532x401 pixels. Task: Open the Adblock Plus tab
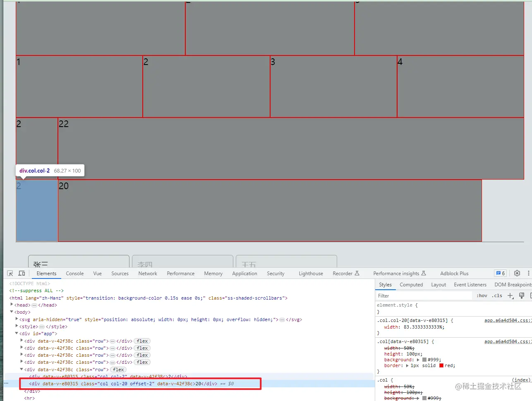pos(454,274)
